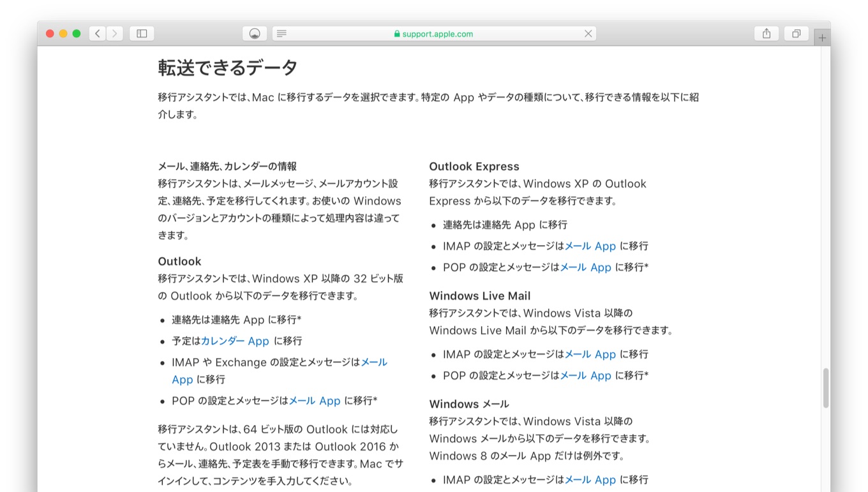868x492 pixels.
Task: Show the Safari sidebar
Action: pos(142,34)
